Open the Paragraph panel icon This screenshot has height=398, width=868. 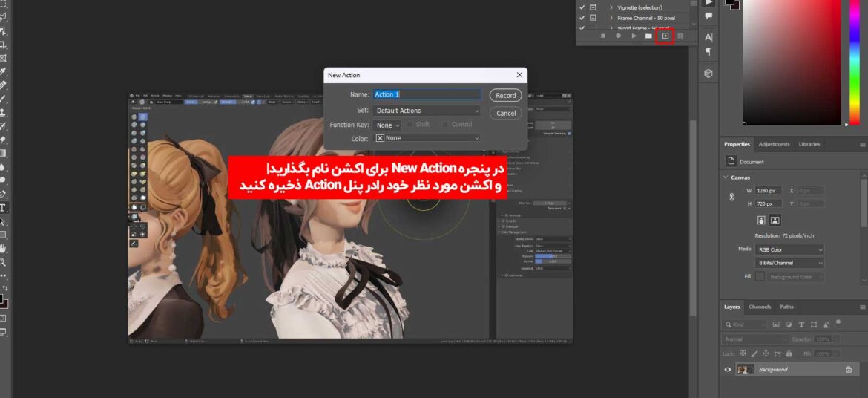coord(708,52)
